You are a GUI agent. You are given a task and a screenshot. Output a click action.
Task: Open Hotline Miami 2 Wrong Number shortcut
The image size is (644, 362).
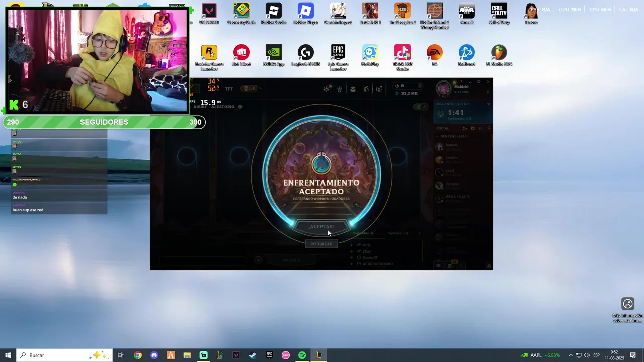tap(434, 16)
